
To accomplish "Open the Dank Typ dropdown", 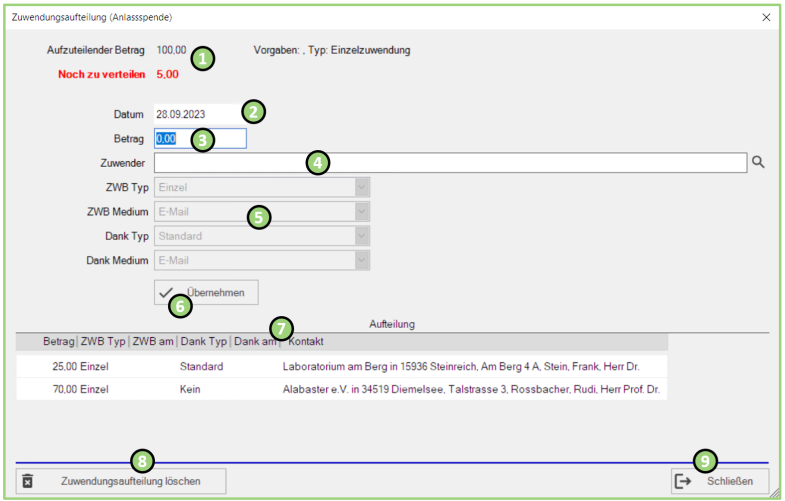I will (x=362, y=236).
